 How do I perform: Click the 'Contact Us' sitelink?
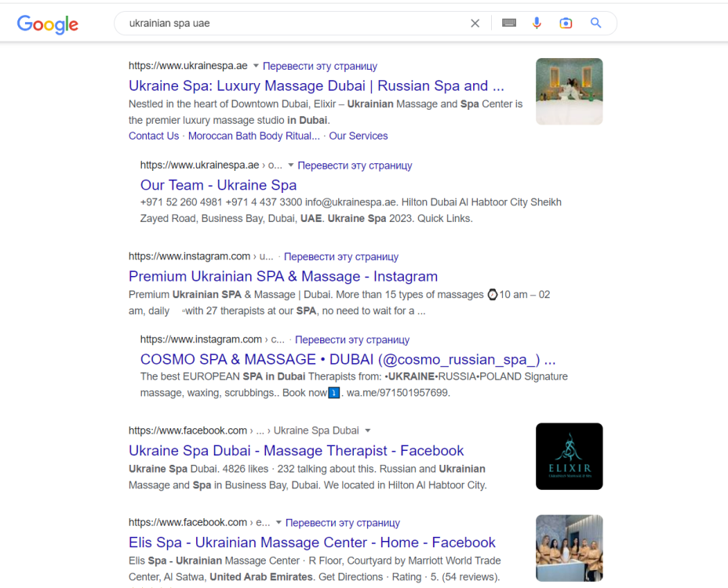[x=153, y=136]
